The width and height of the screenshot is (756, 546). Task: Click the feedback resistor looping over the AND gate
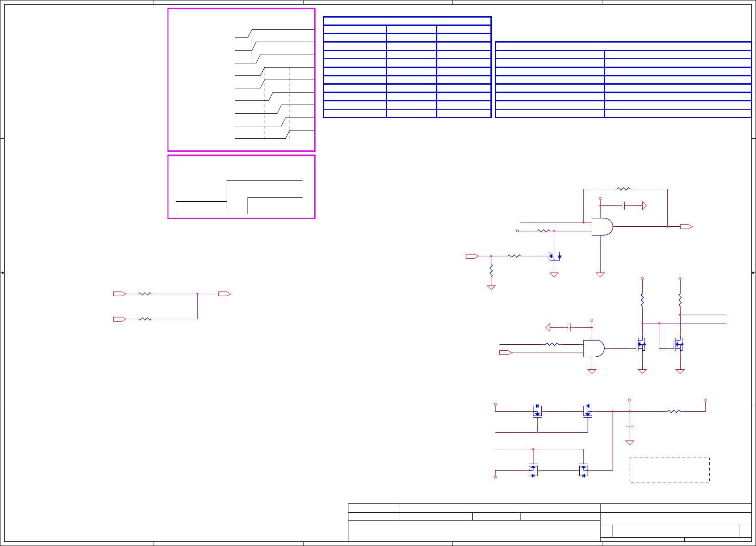coord(624,189)
